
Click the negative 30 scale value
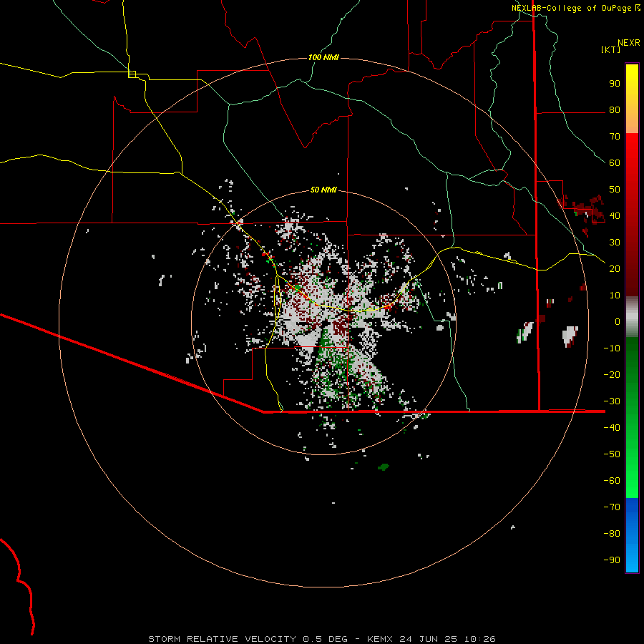[612, 401]
